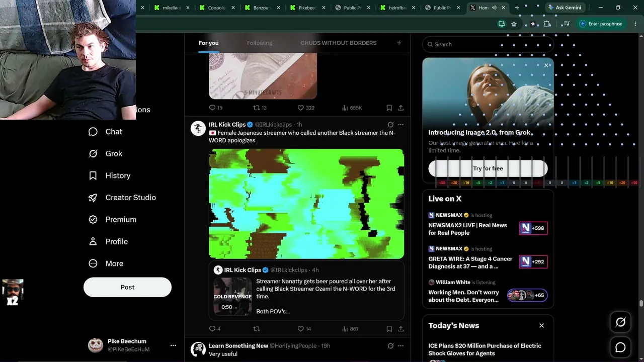The width and height of the screenshot is (644, 362).
Task: Click the Ask Gemini button
Action: [564, 8]
